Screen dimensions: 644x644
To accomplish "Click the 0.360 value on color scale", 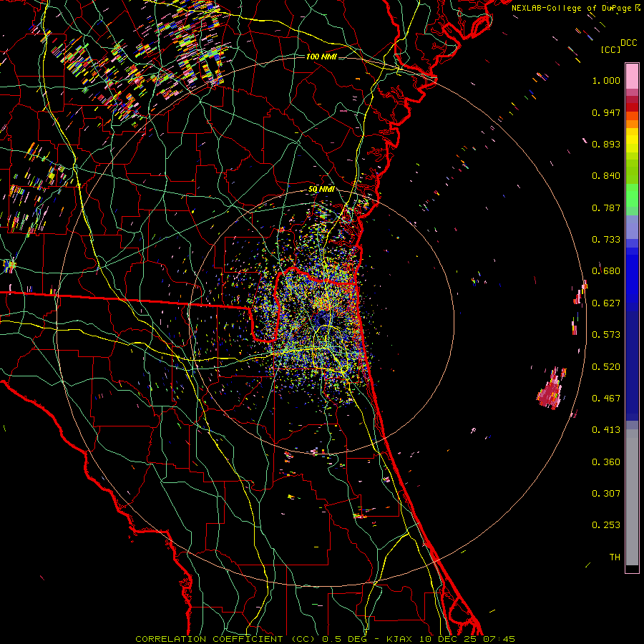I will [606, 462].
